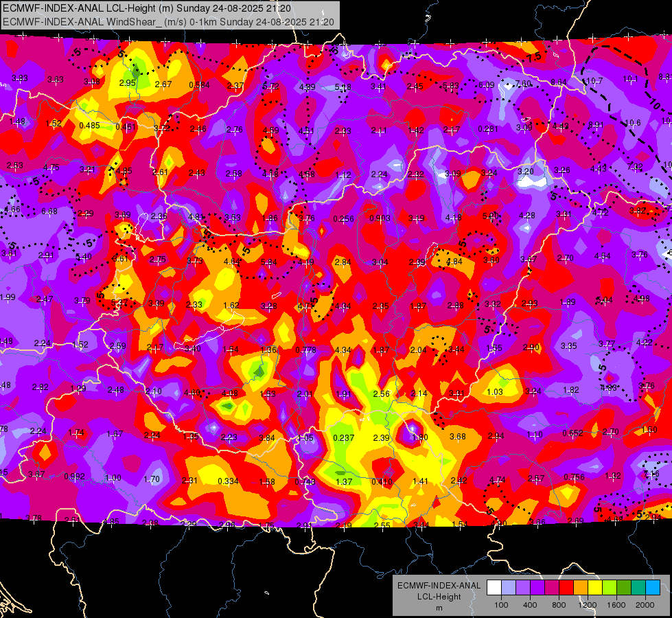Click the violet legend swatch before 800
This screenshot has height=618, width=672.
[537, 588]
